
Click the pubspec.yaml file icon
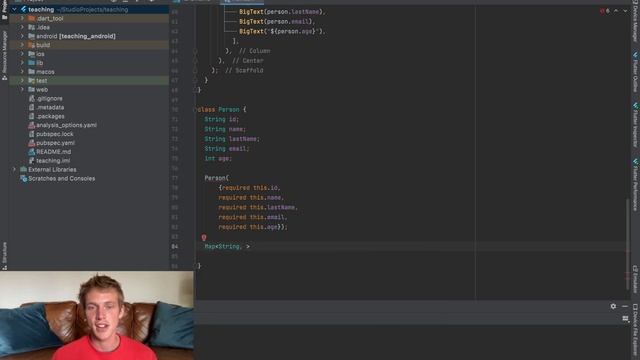(x=31, y=143)
